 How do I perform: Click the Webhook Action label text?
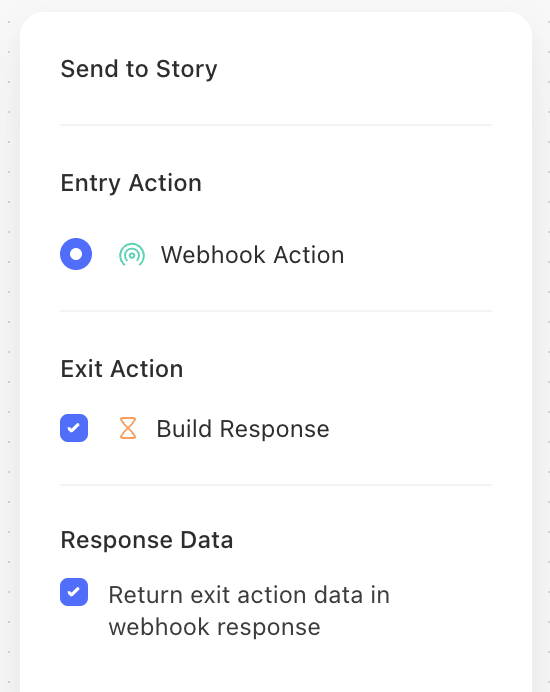coord(252,255)
